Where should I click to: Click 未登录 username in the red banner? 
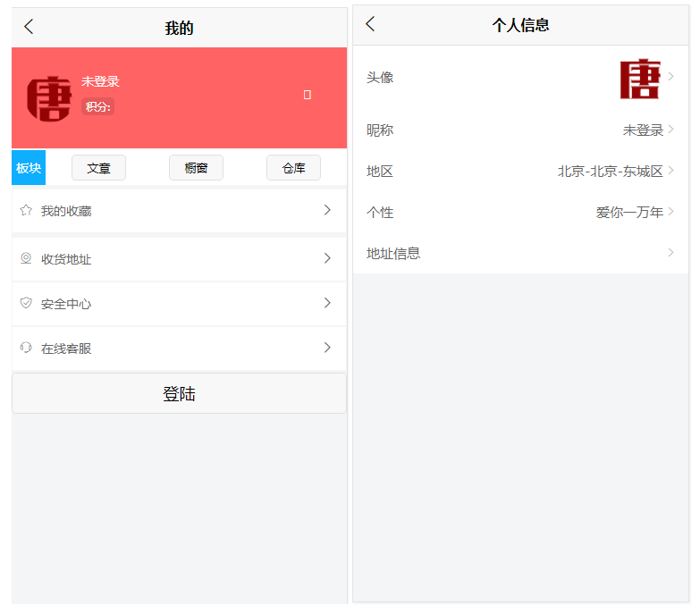pyautogui.click(x=100, y=81)
